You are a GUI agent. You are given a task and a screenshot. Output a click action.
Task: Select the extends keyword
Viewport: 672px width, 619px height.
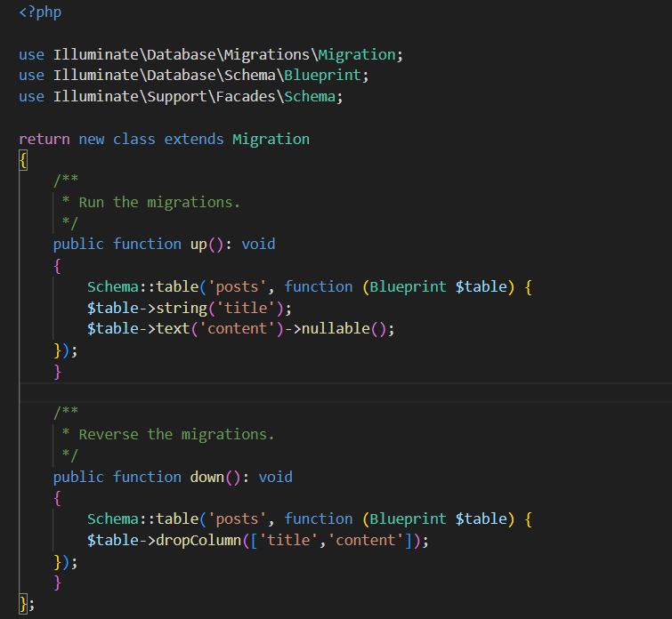(x=194, y=139)
